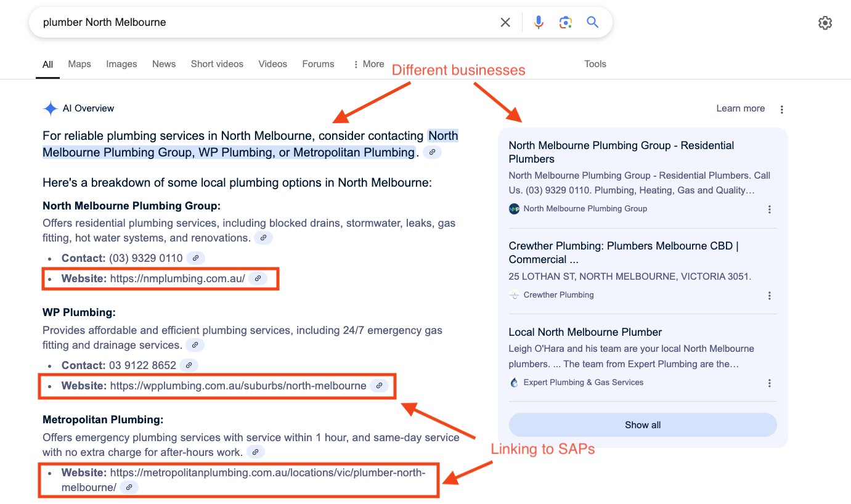
Task: Click the AI Overview label
Action: point(88,108)
